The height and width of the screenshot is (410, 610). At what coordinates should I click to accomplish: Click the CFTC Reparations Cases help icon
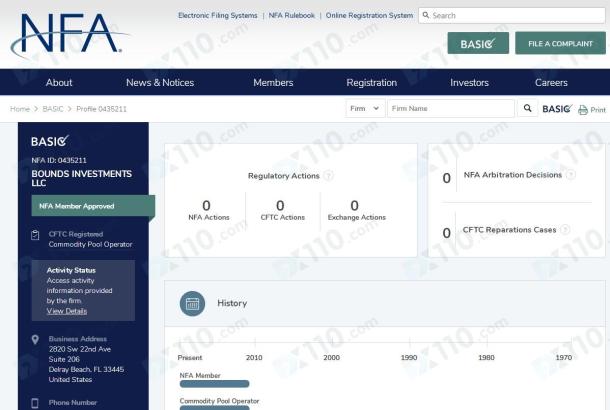point(565,230)
